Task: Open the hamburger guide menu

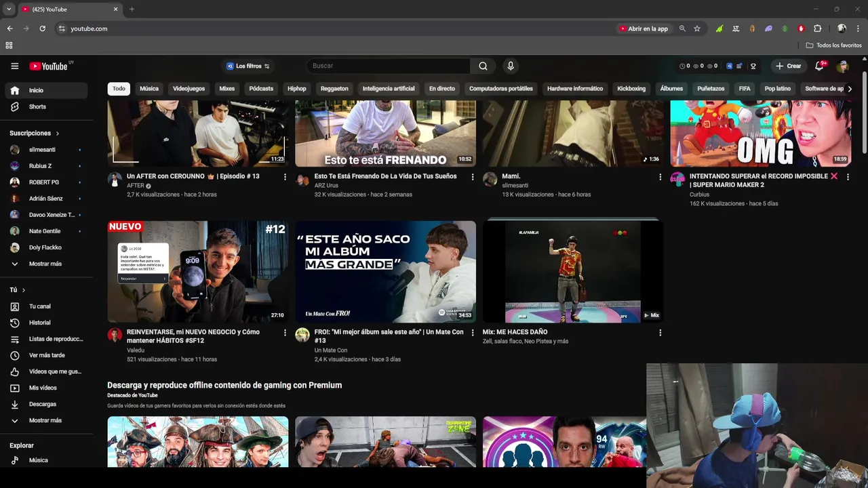Action: pyautogui.click(x=14, y=66)
